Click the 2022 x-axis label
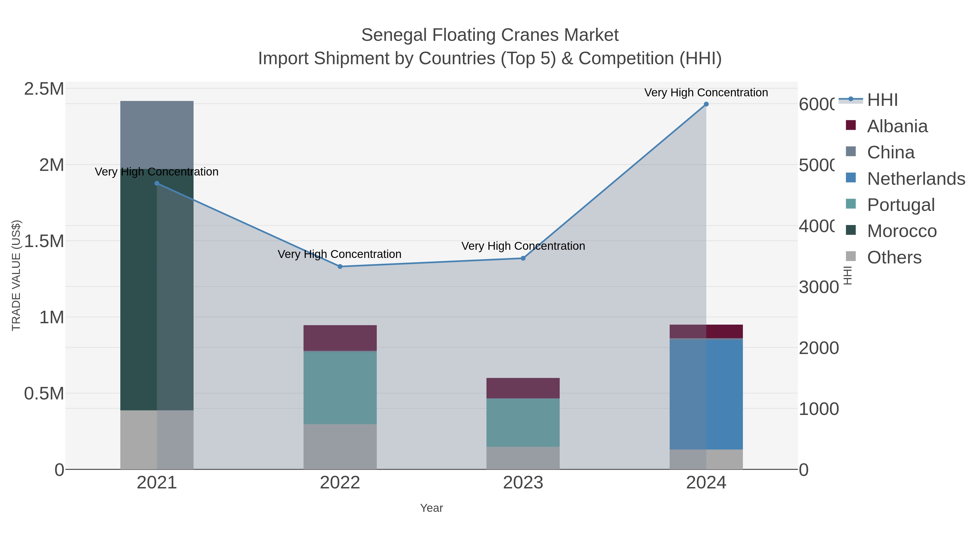This screenshot has height=551, width=980. pyautogui.click(x=340, y=482)
